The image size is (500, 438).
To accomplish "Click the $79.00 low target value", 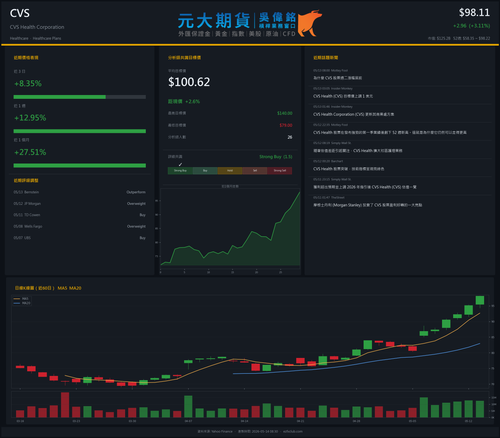I will point(286,125).
